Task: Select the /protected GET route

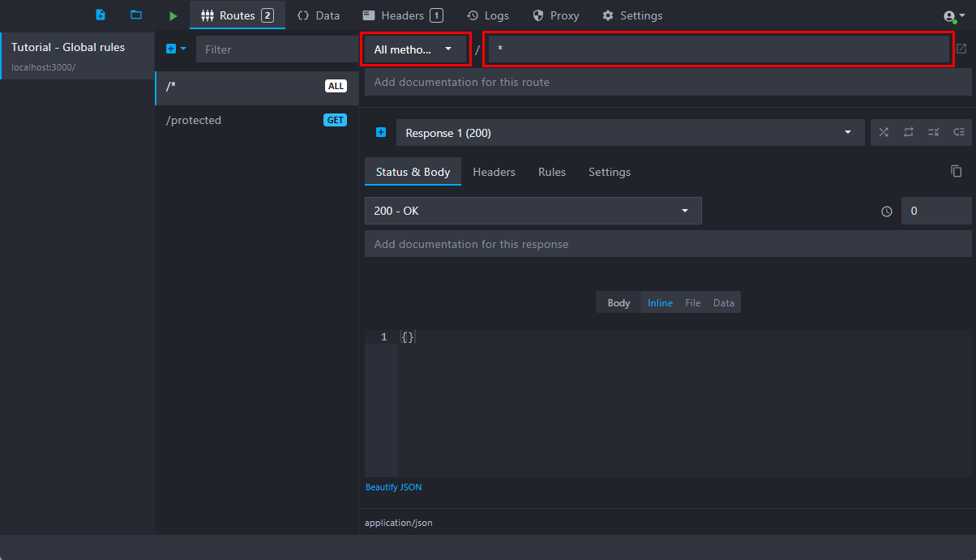Action: [256, 120]
